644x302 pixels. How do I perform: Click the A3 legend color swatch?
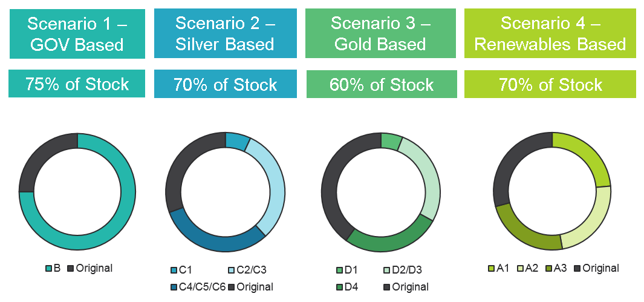tap(550, 268)
